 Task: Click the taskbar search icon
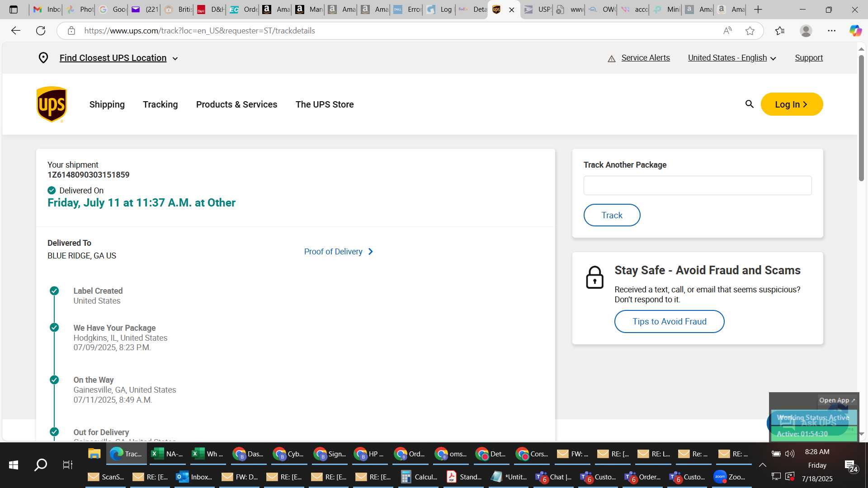(41, 465)
